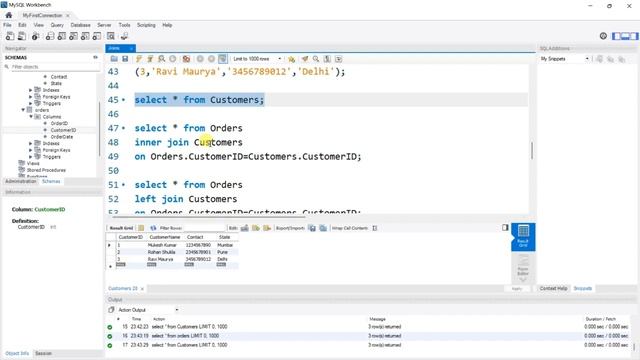Toggle wrap cell content in results
The height and width of the screenshot is (360, 640).
pos(374,228)
